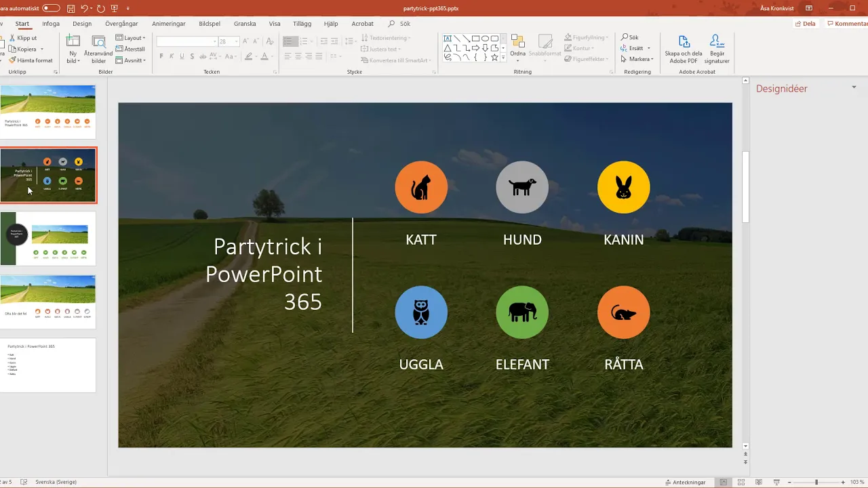The width and height of the screenshot is (868, 488).
Task: Click the Dela share button
Action: tap(805, 24)
